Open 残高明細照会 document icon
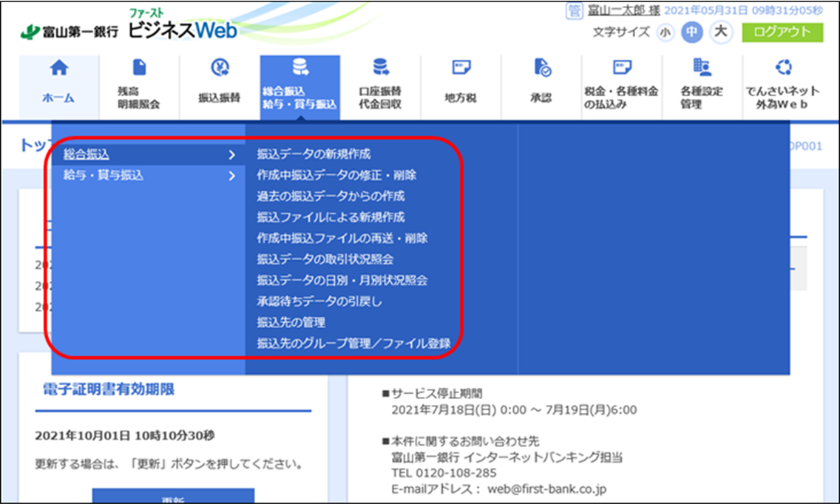 click(x=138, y=69)
